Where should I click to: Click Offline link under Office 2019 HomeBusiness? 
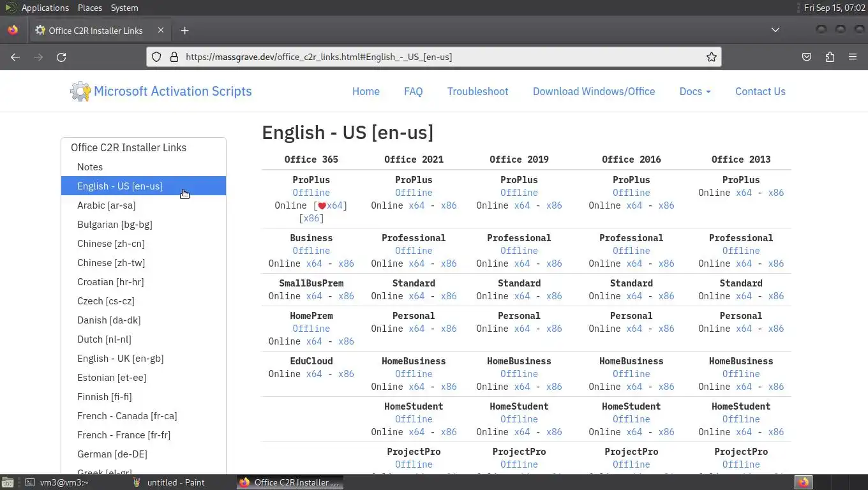point(519,374)
